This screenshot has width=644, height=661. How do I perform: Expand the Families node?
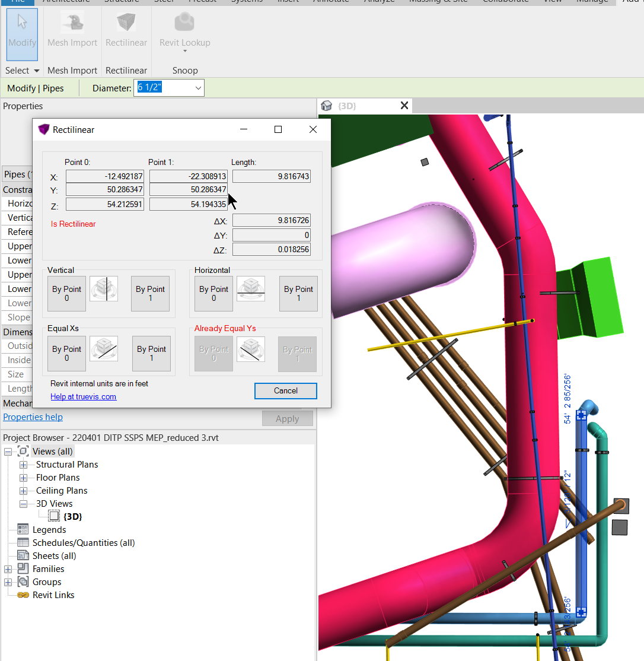tap(8, 569)
